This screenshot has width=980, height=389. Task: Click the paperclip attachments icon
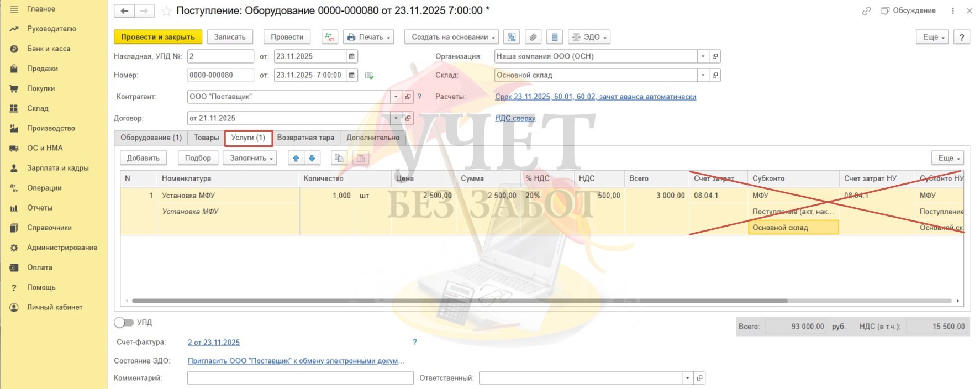[x=533, y=37]
